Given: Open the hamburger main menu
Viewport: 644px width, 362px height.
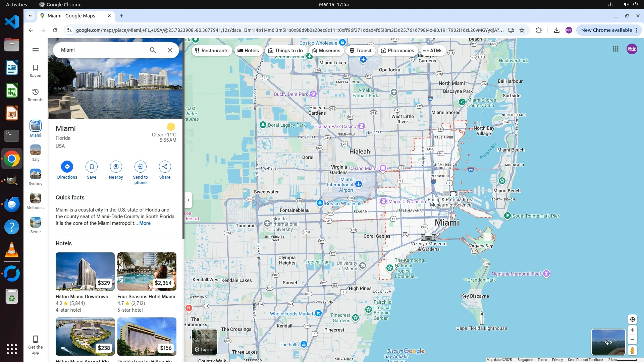Looking at the screenshot, I should [36, 50].
